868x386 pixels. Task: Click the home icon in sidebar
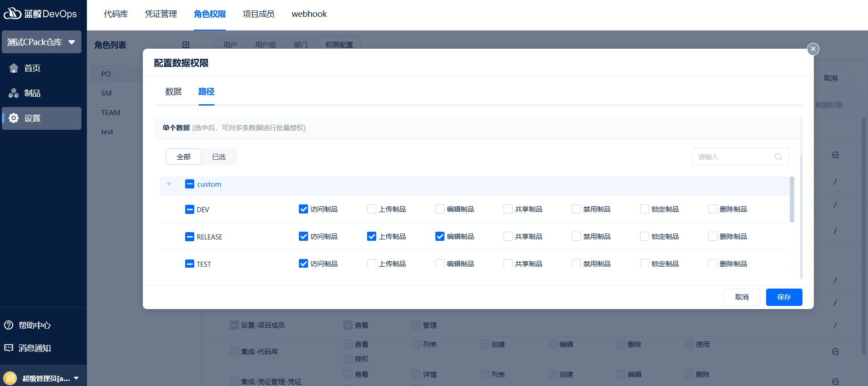tap(14, 68)
